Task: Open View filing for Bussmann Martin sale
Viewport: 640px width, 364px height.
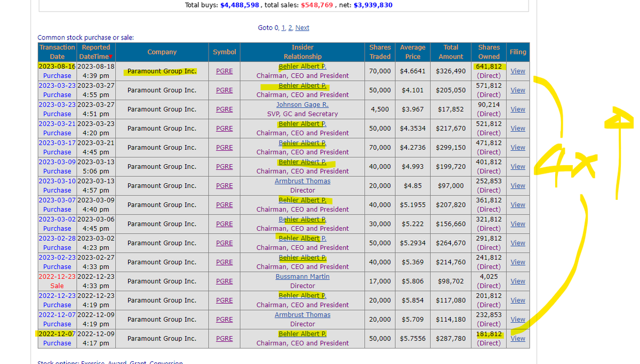Action: coord(518,281)
